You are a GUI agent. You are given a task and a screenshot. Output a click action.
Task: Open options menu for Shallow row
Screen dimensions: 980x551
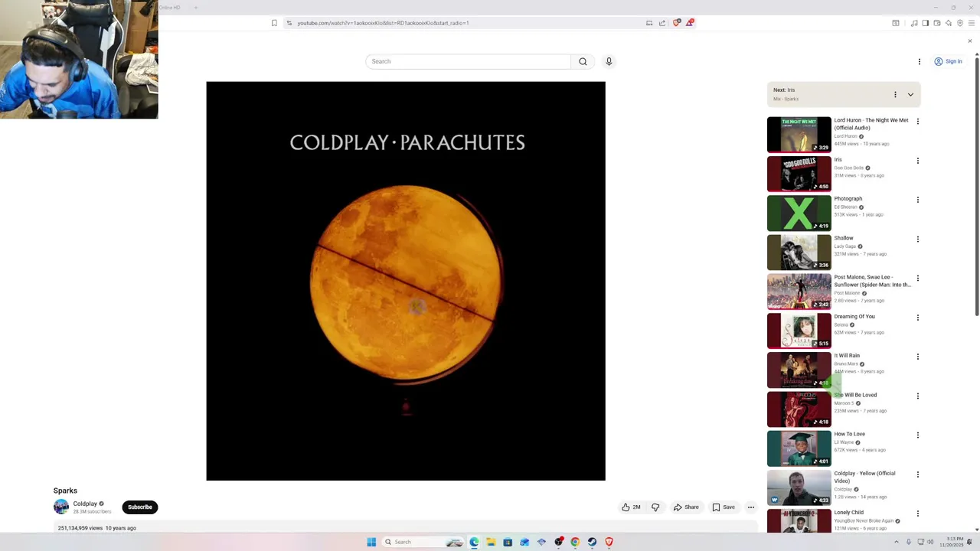click(918, 239)
